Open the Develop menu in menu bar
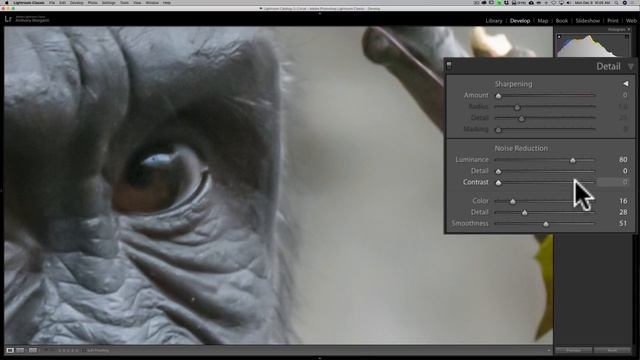The width and height of the screenshot is (640, 360). [x=77, y=2]
